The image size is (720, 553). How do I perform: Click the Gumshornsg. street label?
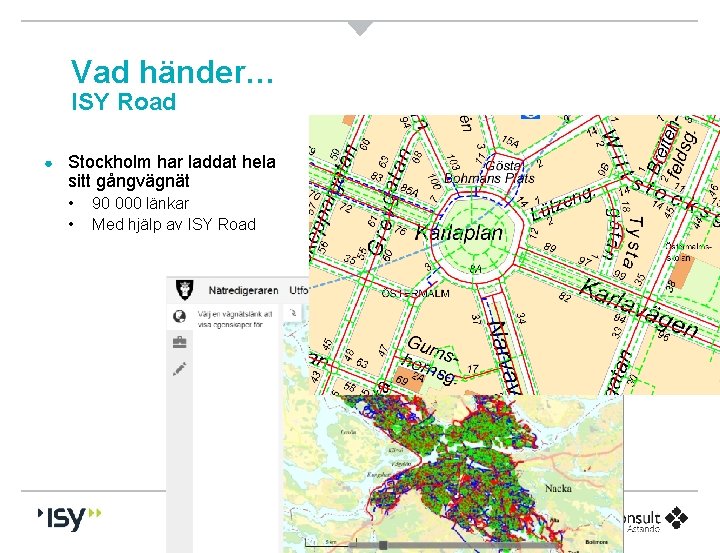(x=431, y=360)
